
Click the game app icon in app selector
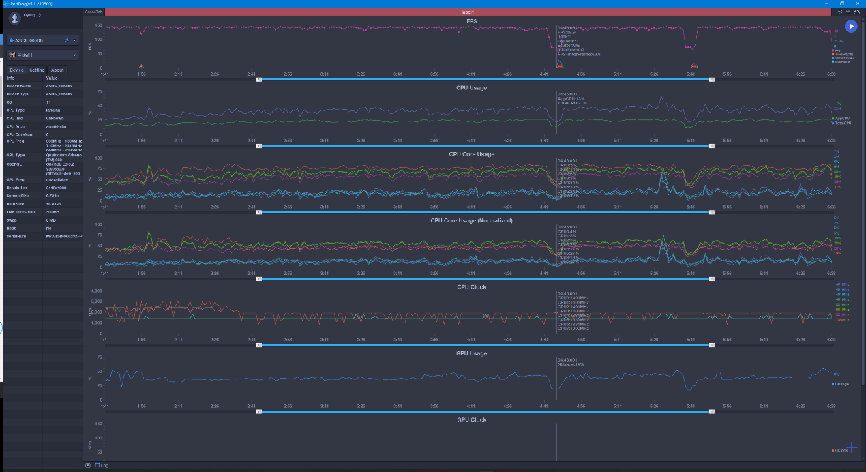click(x=12, y=55)
